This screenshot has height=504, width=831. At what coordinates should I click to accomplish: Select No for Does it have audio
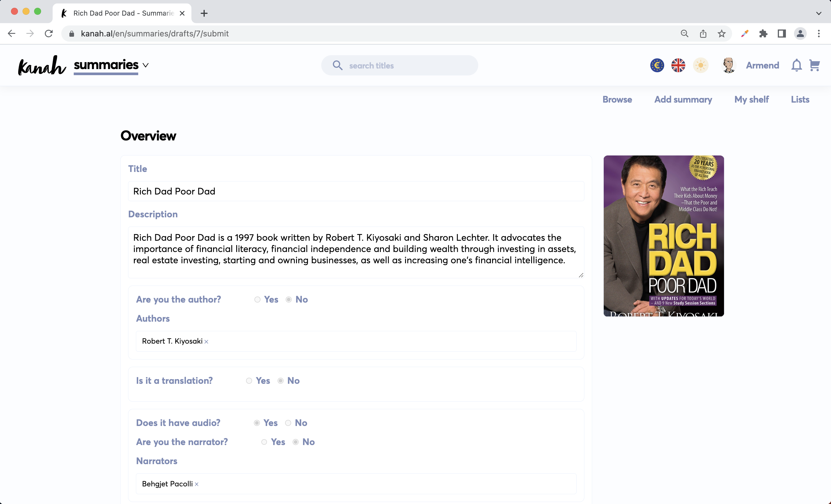tap(288, 423)
